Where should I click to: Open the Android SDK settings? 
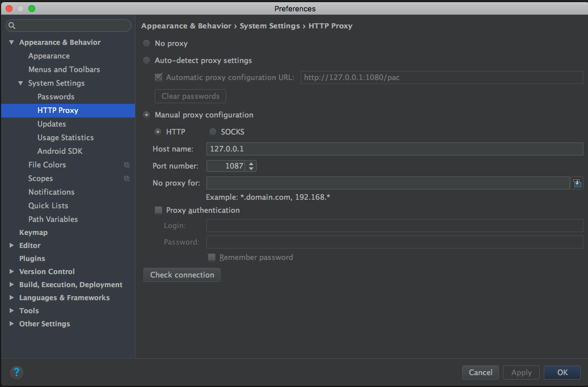click(60, 152)
